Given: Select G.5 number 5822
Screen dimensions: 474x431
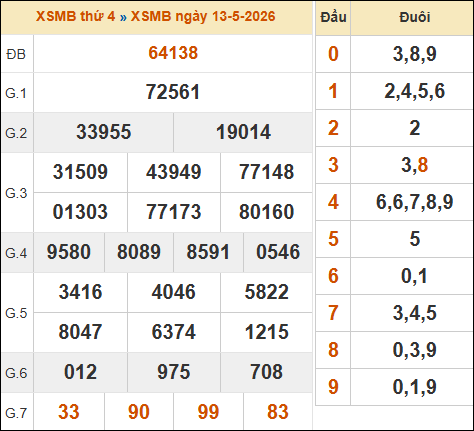Looking at the screenshot, I should click(267, 292).
